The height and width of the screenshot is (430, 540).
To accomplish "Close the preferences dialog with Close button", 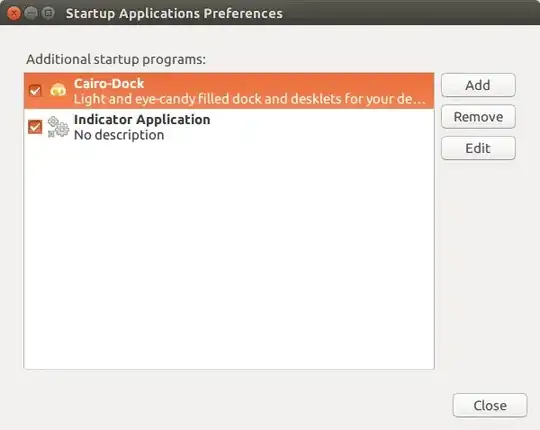I will pos(490,405).
